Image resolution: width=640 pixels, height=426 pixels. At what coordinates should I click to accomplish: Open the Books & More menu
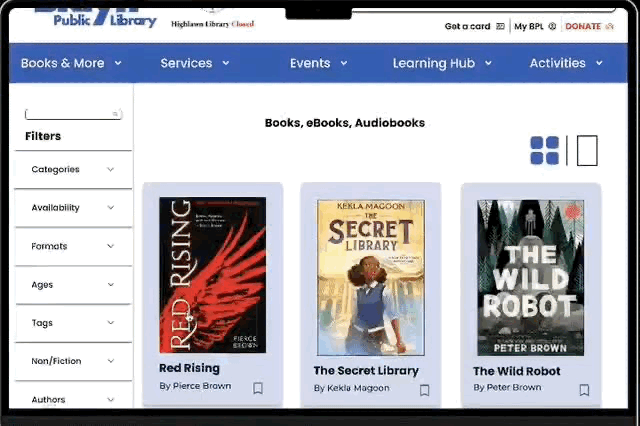pyautogui.click(x=71, y=63)
